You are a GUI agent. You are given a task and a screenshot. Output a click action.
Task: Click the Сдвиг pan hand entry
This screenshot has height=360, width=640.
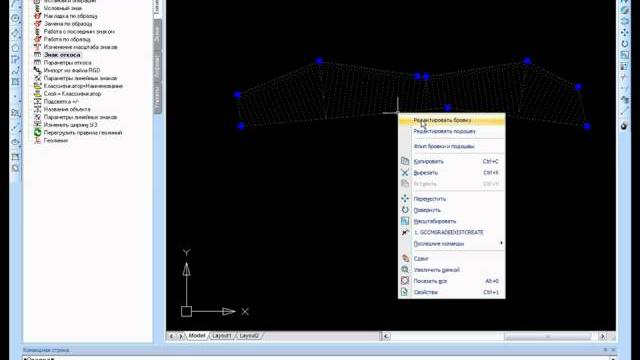click(x=451, y=258)
